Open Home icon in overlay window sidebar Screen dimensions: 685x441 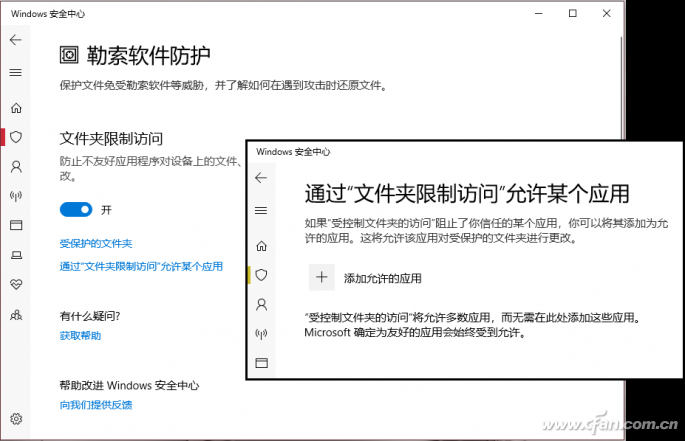(261, 246)
